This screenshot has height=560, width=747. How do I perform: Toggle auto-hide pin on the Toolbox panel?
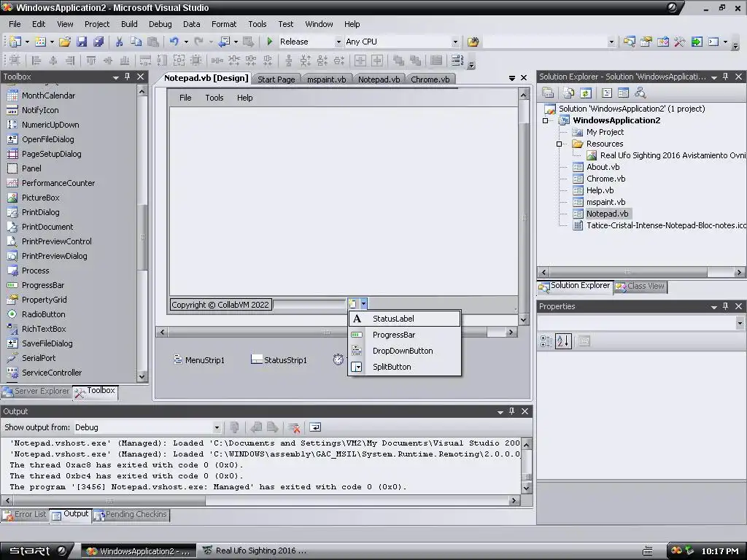[x=127, y=77]
